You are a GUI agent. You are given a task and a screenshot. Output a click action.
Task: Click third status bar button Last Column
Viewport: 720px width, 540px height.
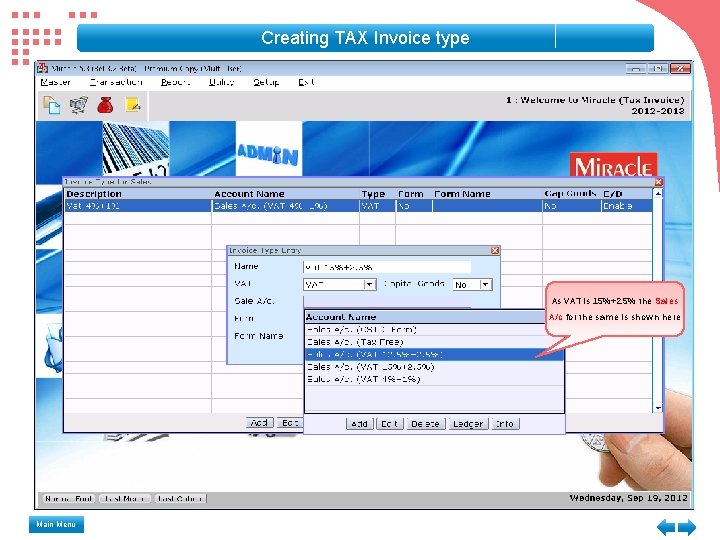(x=180, y=498)
